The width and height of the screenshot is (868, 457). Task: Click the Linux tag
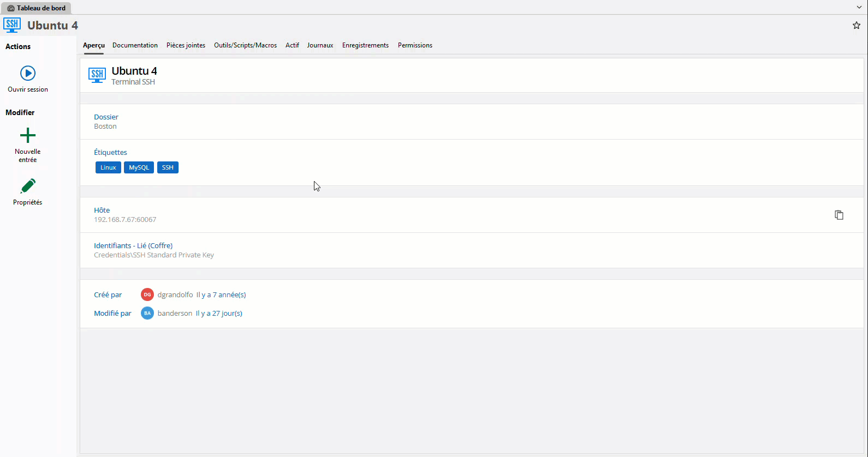coord(108,167)
